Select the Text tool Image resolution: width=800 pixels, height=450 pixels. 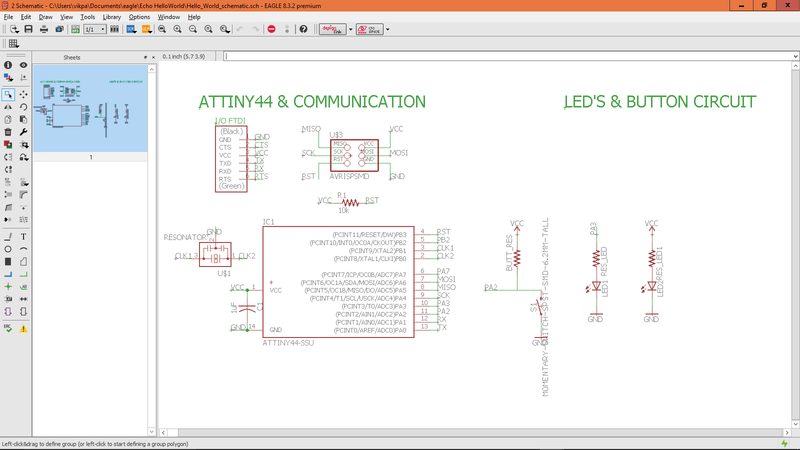point(23,237)
